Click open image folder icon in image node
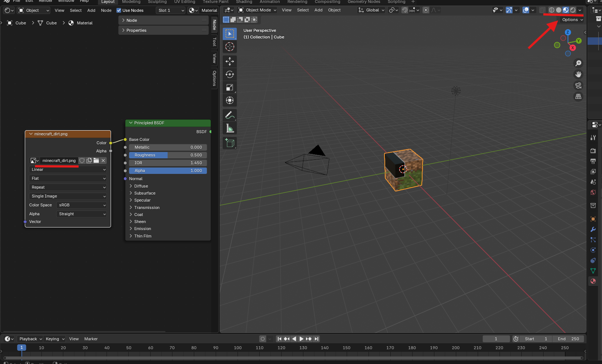 pyautogui.click(x=96, y=161)
